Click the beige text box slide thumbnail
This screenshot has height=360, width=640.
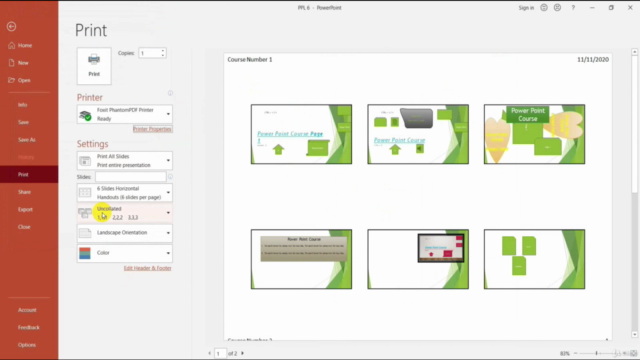[301, 259]
